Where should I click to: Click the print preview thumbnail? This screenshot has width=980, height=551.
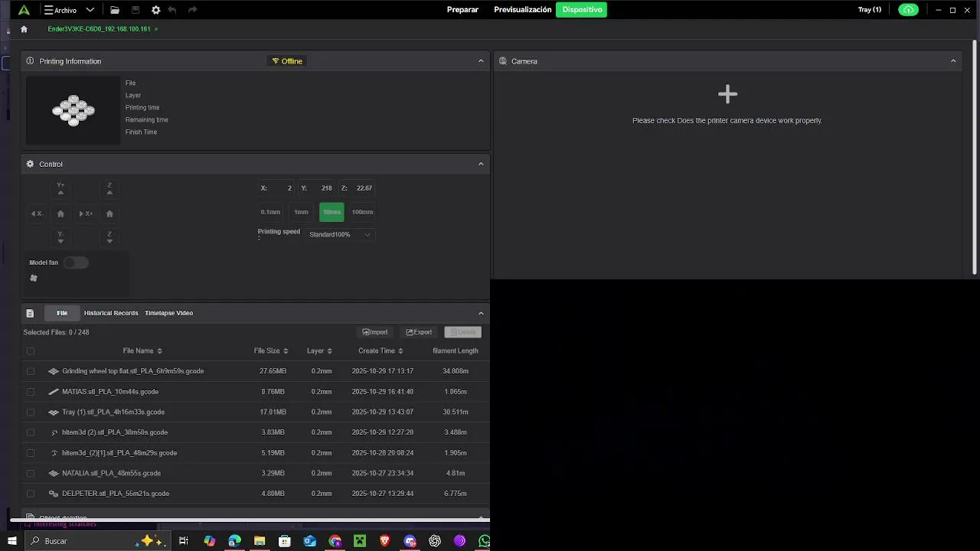coord(73,110)
